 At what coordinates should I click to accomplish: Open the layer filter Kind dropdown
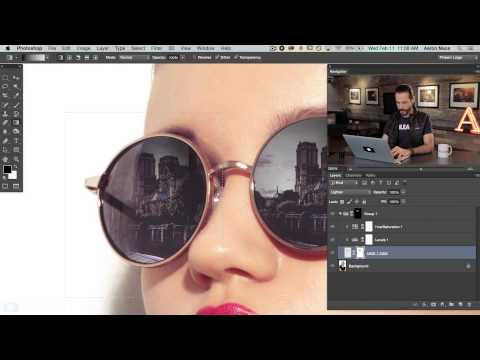344,183
